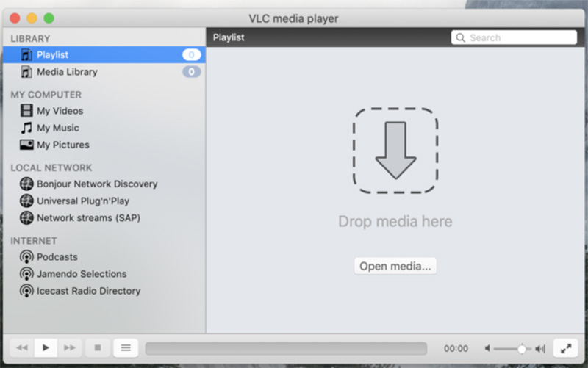
Task: Click the Network streams (SAP) globe icon
Action: click(x=26, y=217)
